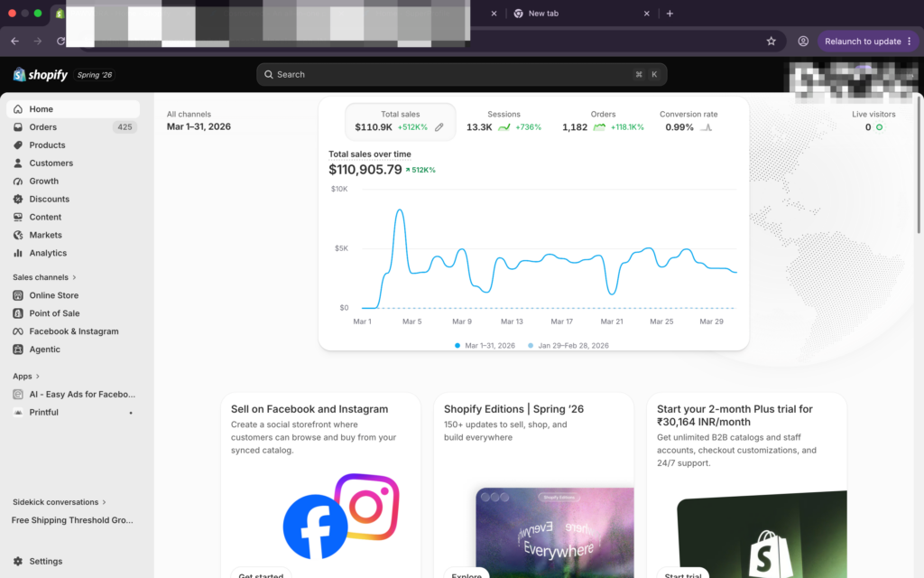
Task: Open a new browser tab
Action: pos(670,14)
